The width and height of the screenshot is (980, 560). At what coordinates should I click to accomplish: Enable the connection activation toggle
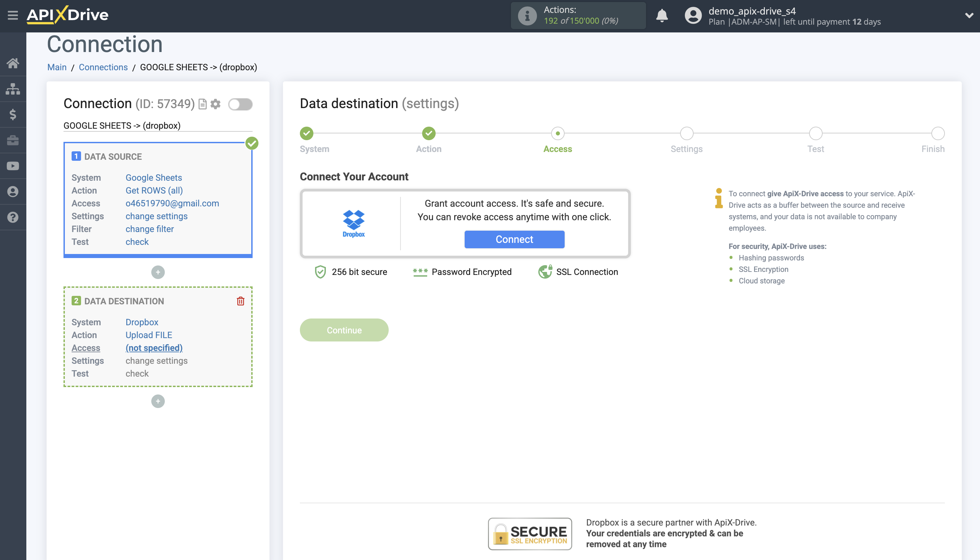coord(240,104)
